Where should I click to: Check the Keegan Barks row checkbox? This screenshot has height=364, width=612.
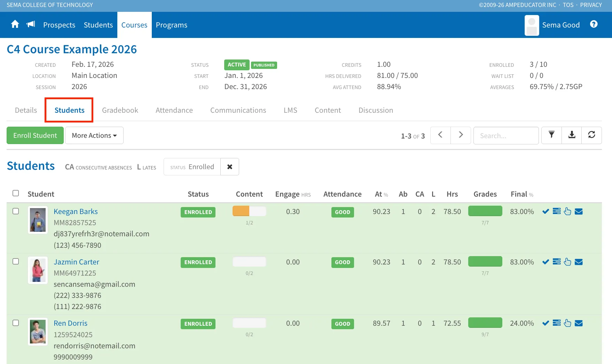[16, 211]
